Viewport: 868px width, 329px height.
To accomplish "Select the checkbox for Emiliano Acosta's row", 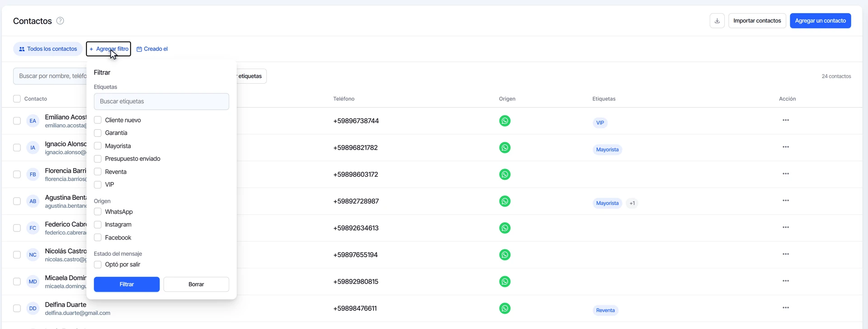I will coord(17,121).
